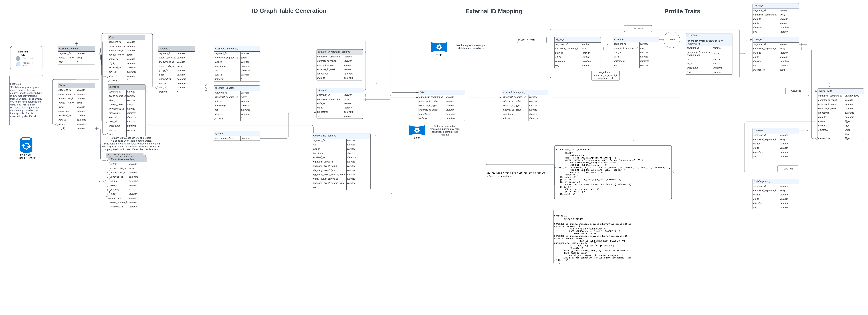Click the light blue Materialized table circle
Viewport: 868px width, 315px height.
(x=18, y=64)
